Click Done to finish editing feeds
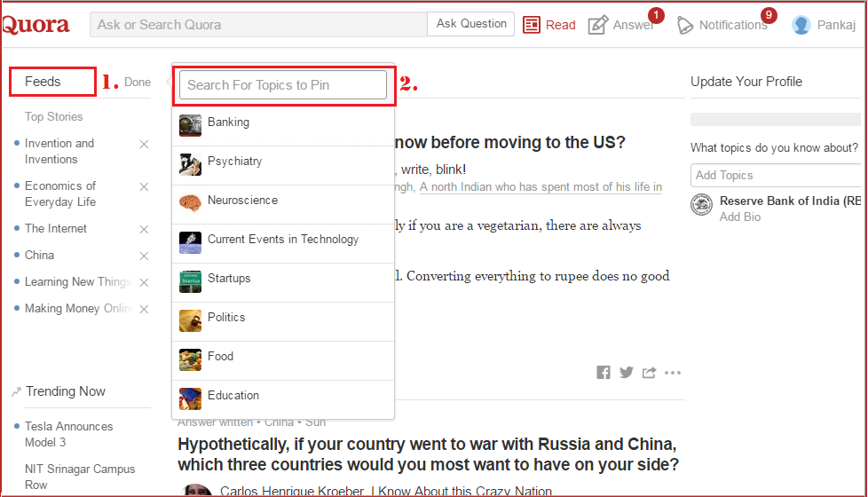Screen dimensions: 868x497 (138, 82)
